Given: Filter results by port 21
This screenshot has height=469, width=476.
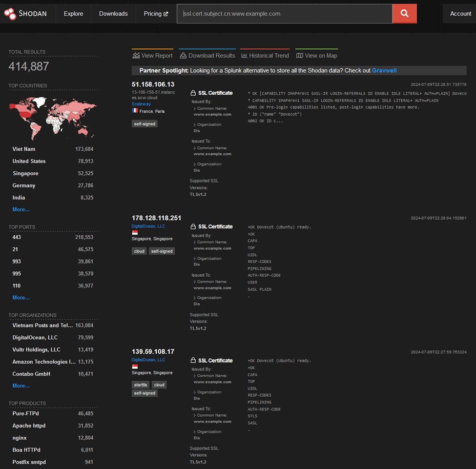Looking at the screenshot, I should tap(53, 249).
